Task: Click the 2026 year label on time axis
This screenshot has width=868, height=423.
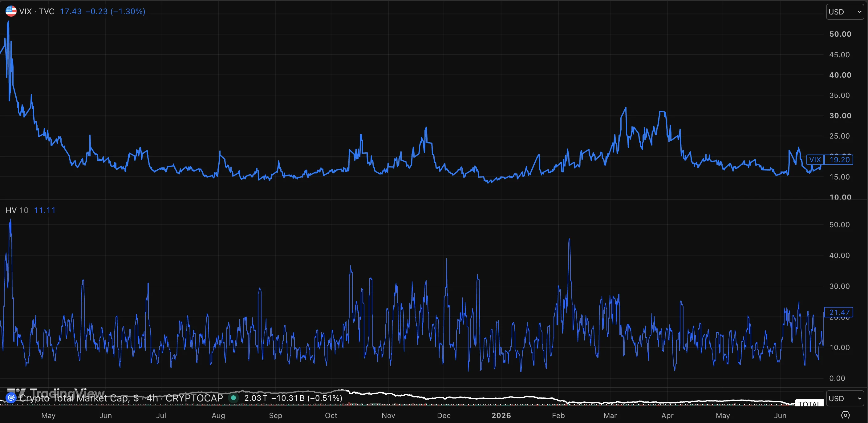Action: [501, 415]
